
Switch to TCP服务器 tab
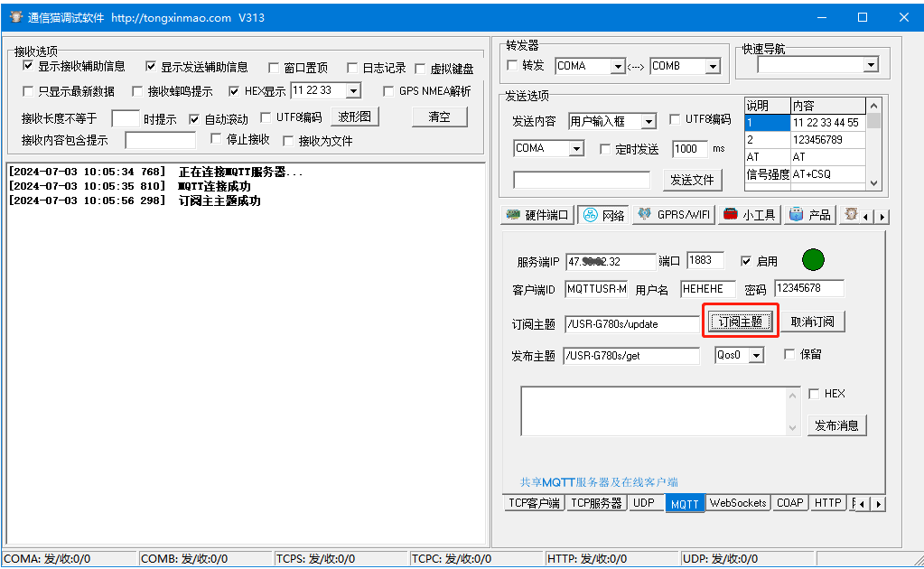coord(596,503)
